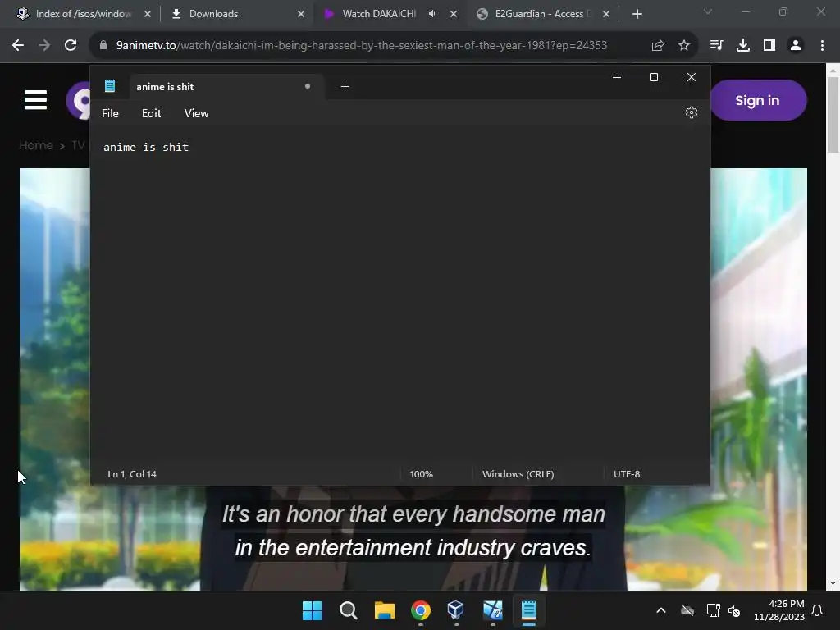The height and width of the screenshot is (630, 840).
Task: Click the Ln 1, Col 14 status
Action: point(132,474)
